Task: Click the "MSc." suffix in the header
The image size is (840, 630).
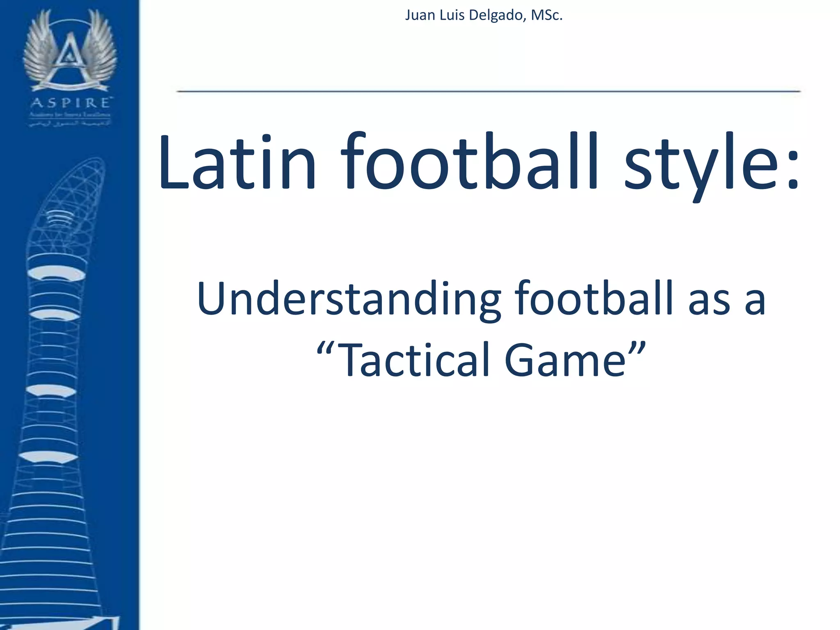Action: pos(546,15)
